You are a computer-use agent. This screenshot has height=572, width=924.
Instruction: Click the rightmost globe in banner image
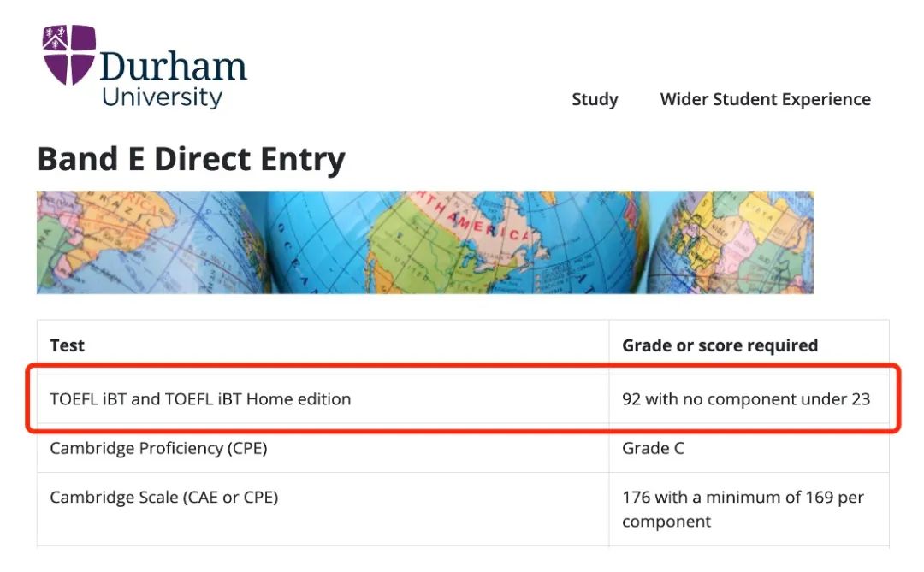tap(731, 242)
